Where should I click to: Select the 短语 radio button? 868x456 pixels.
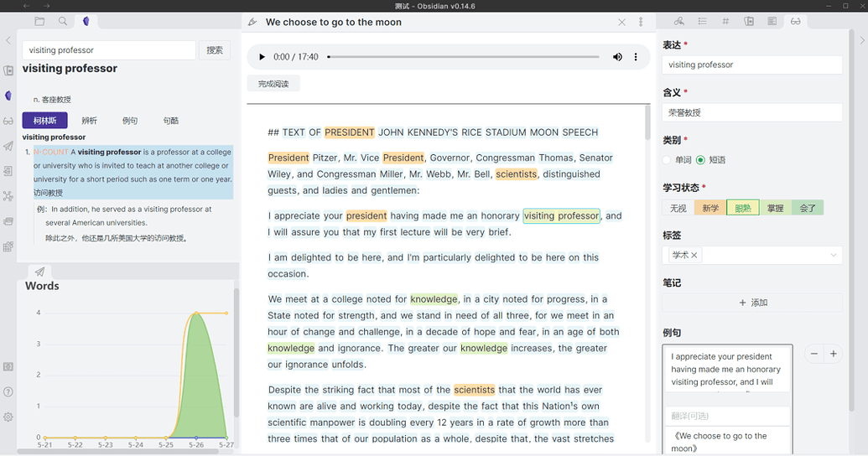coord(701,160)
